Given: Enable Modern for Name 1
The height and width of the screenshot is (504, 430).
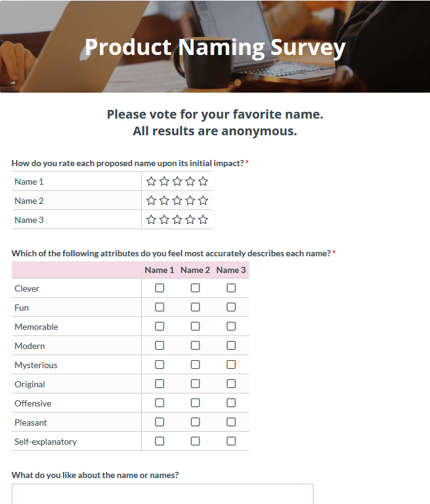Looking at the screenshot, I should click(x=160, y=345).
